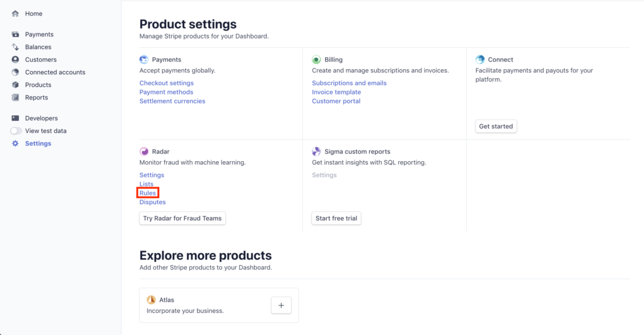Image resolution: width=644 pixels, height=335 pixels.
Task: Click the Reports chart icon
Action: click(x=15, y=98)
